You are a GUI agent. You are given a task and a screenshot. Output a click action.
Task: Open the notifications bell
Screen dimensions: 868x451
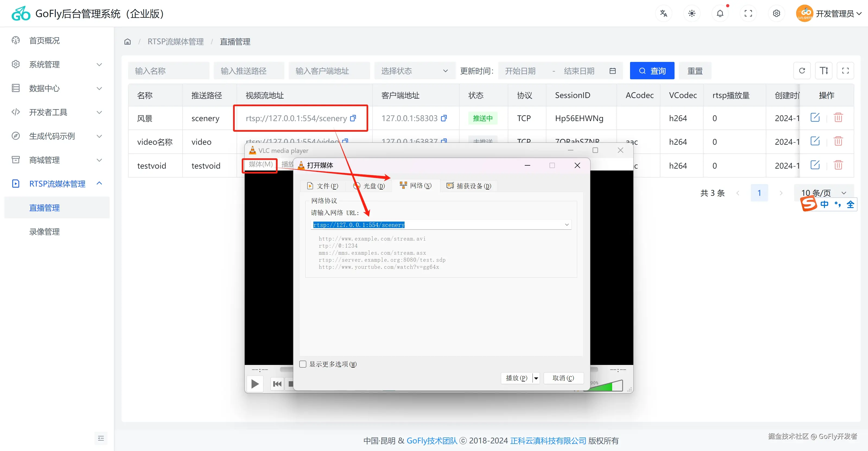[720, 14]
